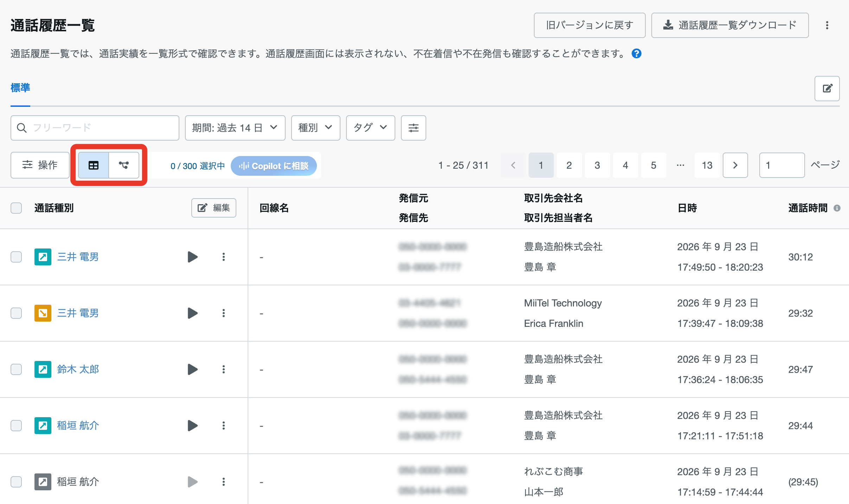The image size is (849, 504).
Task: Open row menu for the 30:12 call
Action: click(x=223, y=257)
